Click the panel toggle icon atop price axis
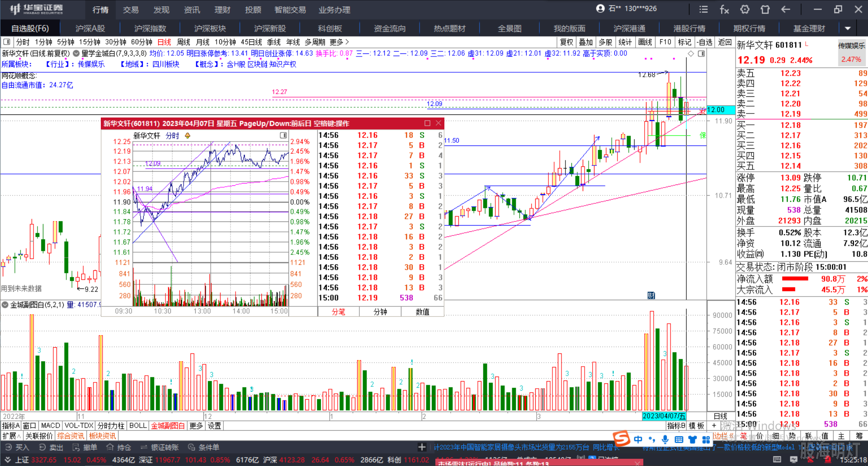This screenshot has width=868, height=466. coord(701,54)
